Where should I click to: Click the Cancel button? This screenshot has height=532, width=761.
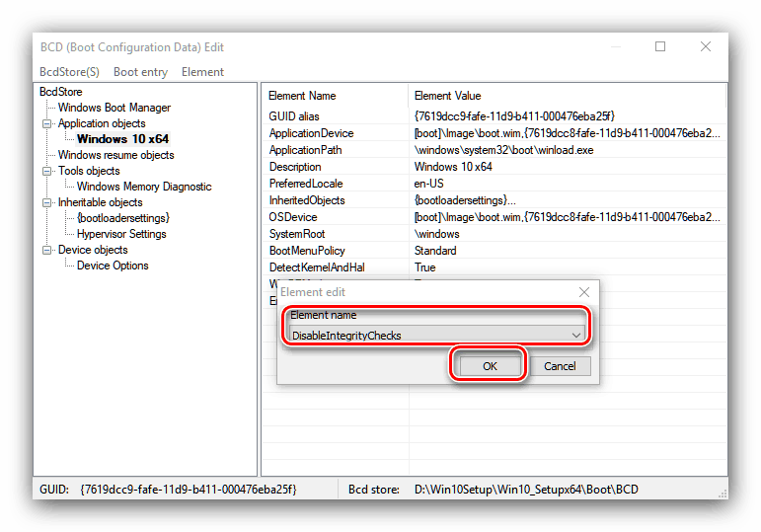pos(560,366)
